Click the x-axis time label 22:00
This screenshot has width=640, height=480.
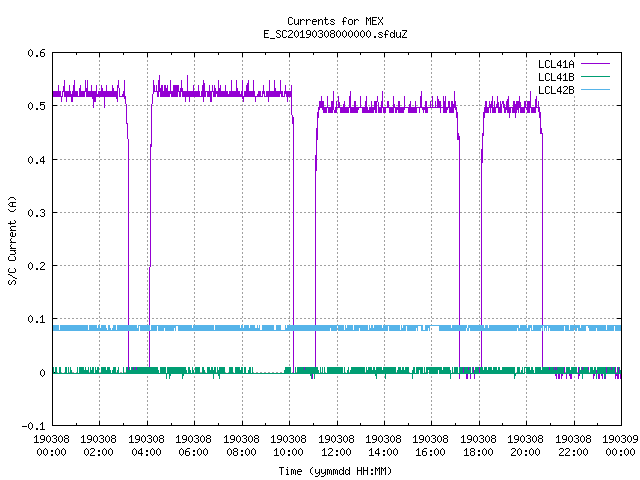pyautogui.click(x=573, y=452)
